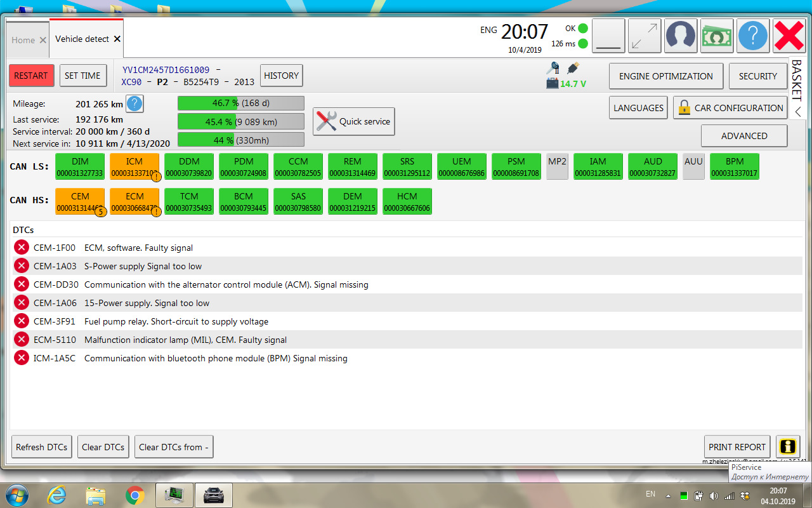Select the CEM module on CAN HS

coord(80,201)
